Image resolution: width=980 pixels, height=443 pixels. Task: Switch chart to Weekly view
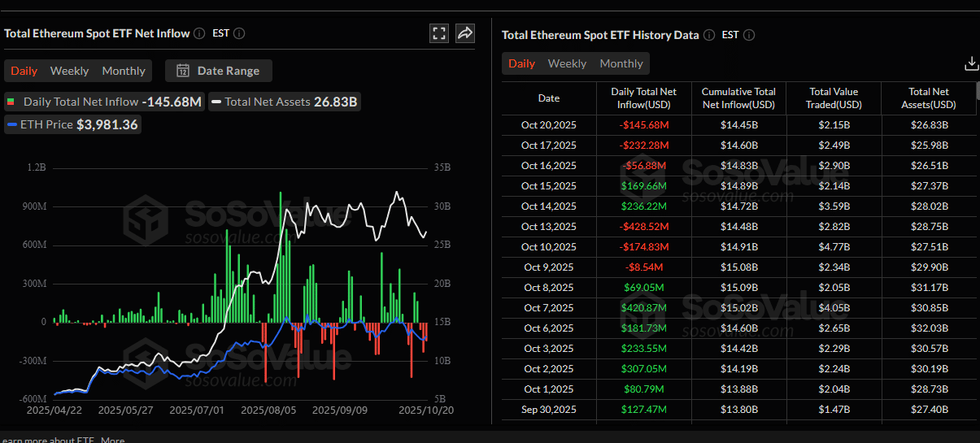click(x=69, y=71)
